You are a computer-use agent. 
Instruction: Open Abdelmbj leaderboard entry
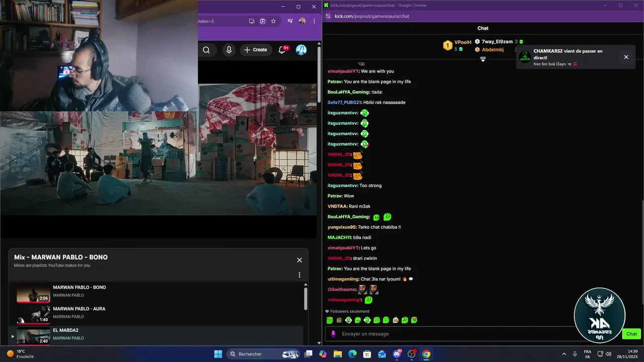tap(493, 50)
